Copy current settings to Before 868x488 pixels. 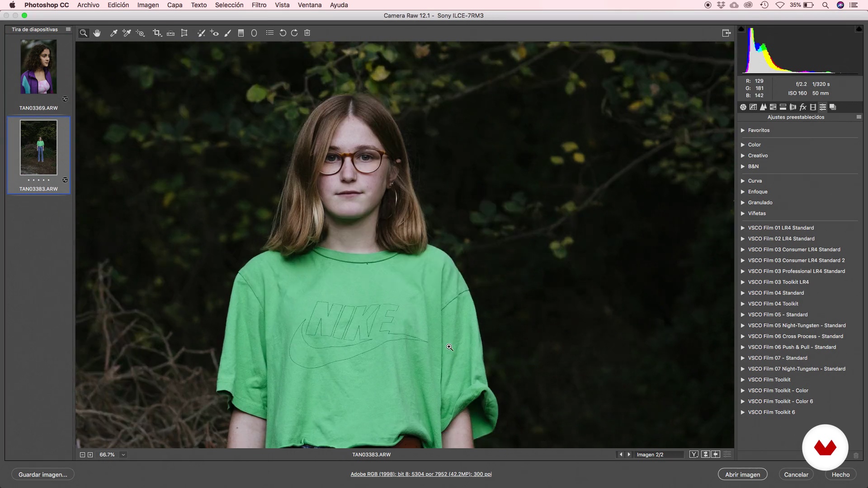(716, 455)
